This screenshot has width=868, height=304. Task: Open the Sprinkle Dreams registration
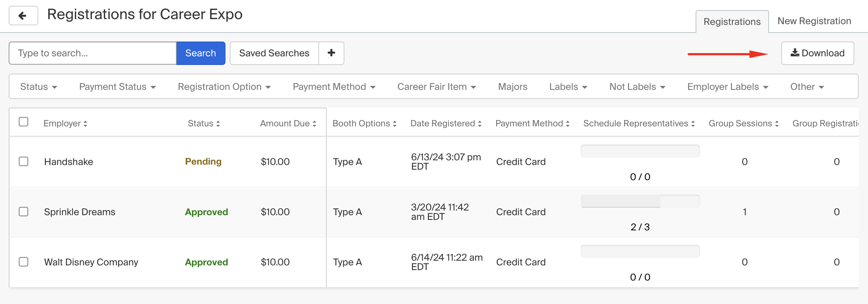80,212
